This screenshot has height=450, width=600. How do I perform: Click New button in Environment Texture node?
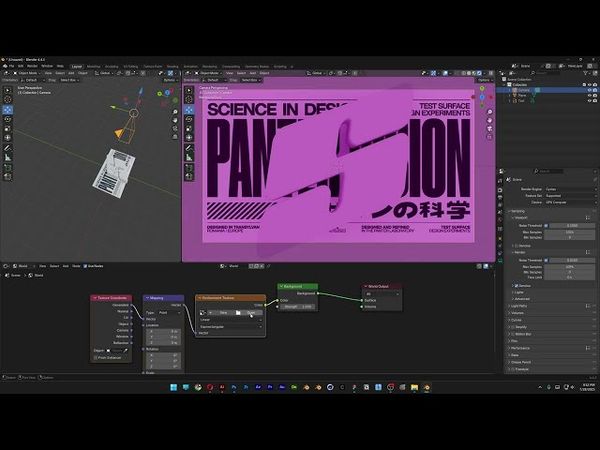[223, 313]
